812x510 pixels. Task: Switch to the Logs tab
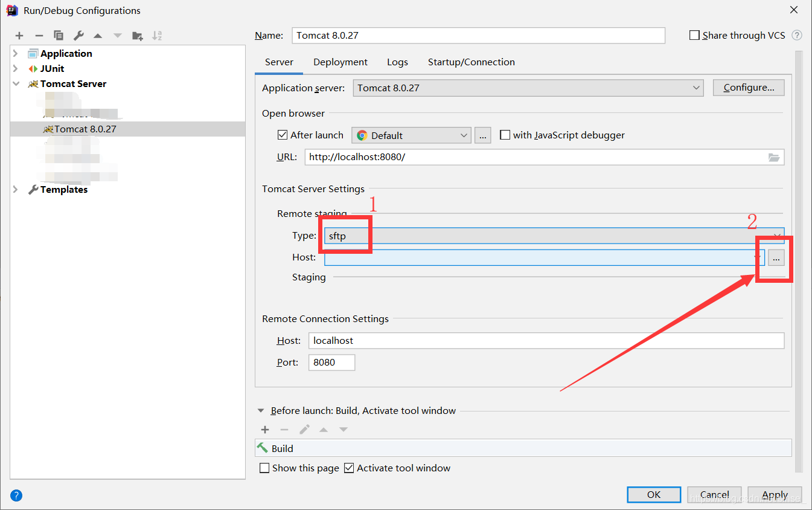(x=397, y=62)
